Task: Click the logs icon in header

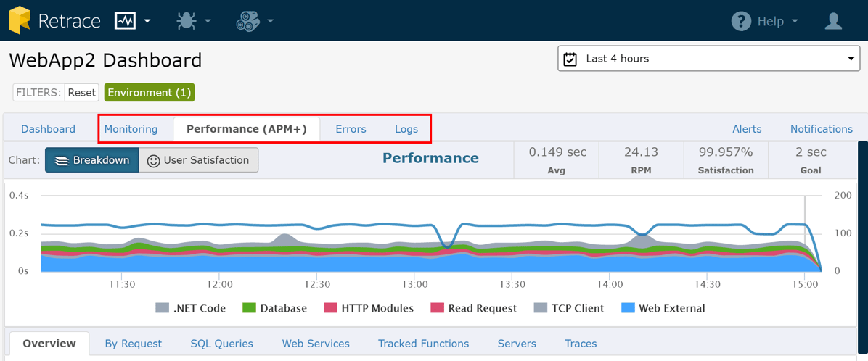Action: click(x=247, y=21)
